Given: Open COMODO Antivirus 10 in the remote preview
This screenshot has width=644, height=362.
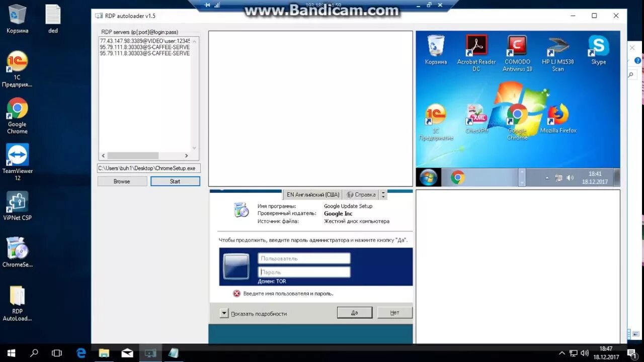Looking at the screenshot, I should (518, 53).
